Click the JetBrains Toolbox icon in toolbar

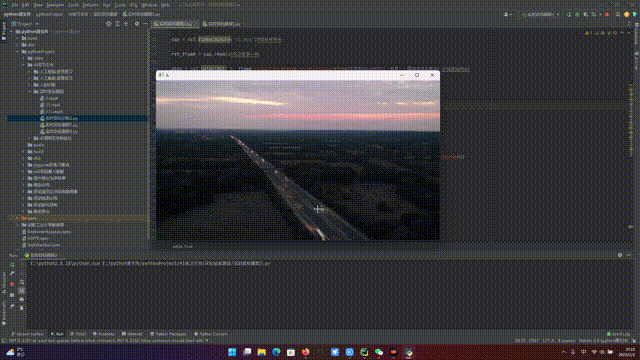pos(635,15)
